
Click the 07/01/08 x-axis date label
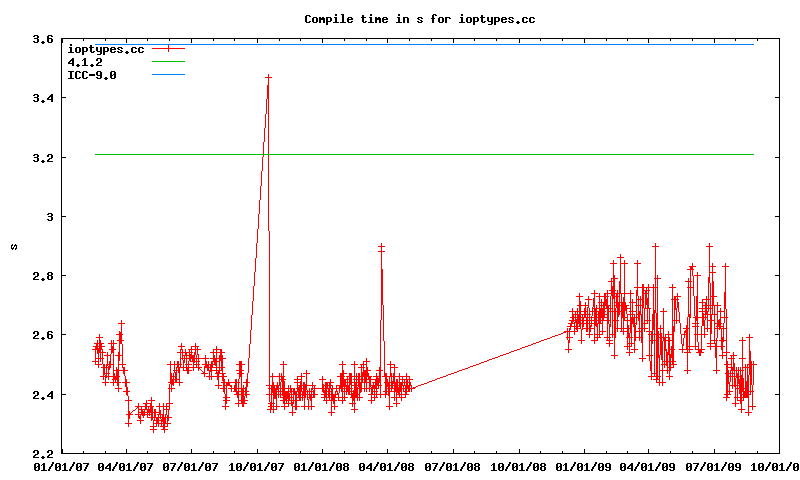pos(454,465)
